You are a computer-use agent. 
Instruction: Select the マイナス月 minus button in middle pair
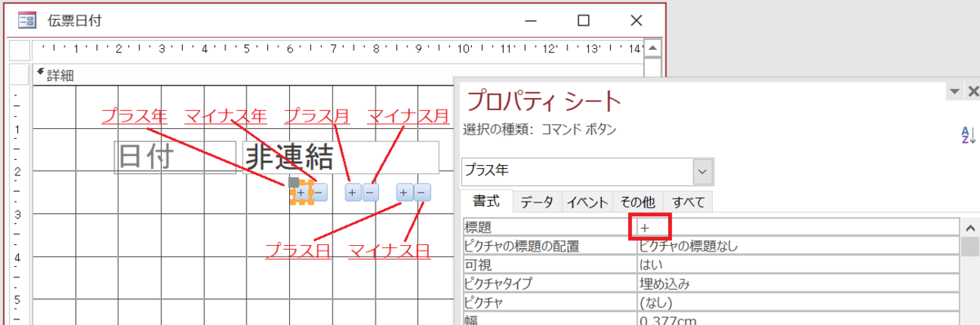tap(370, 193)
